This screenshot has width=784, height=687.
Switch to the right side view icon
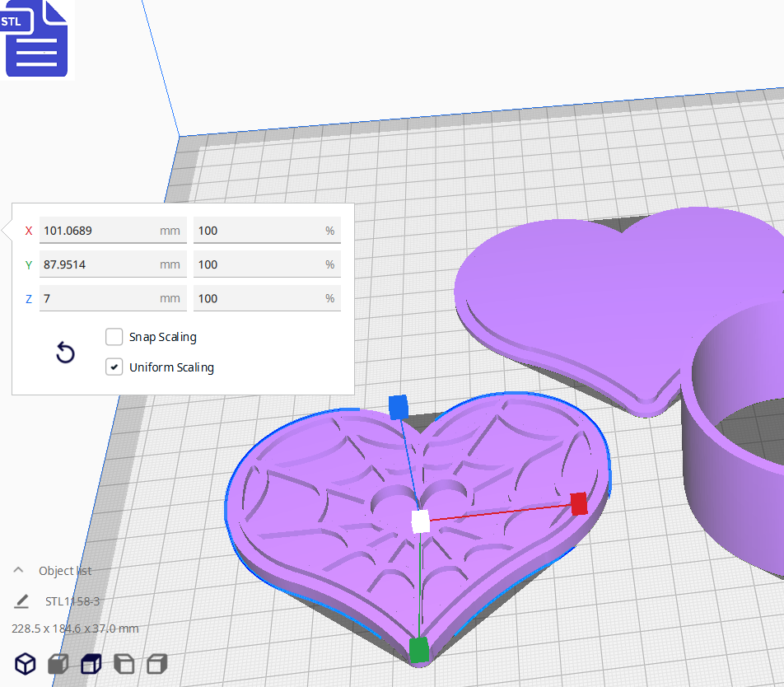156,664
